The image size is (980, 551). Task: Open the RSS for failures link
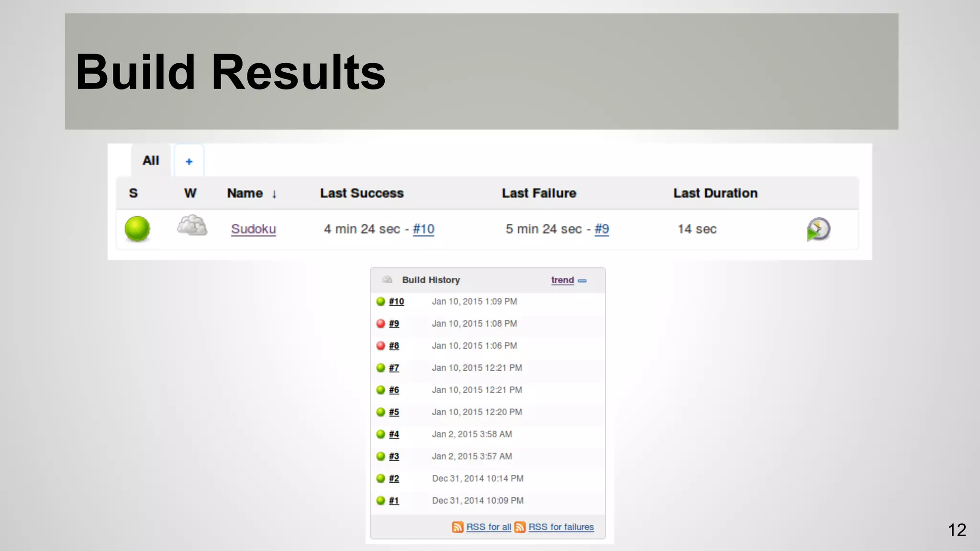coord(561,527)
